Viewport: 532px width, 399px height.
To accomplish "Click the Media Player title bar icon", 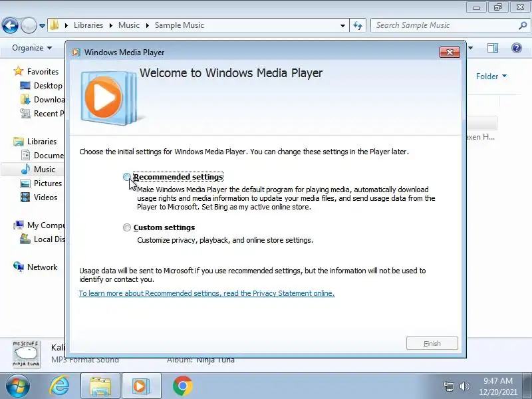I will (x=76, y=53).
